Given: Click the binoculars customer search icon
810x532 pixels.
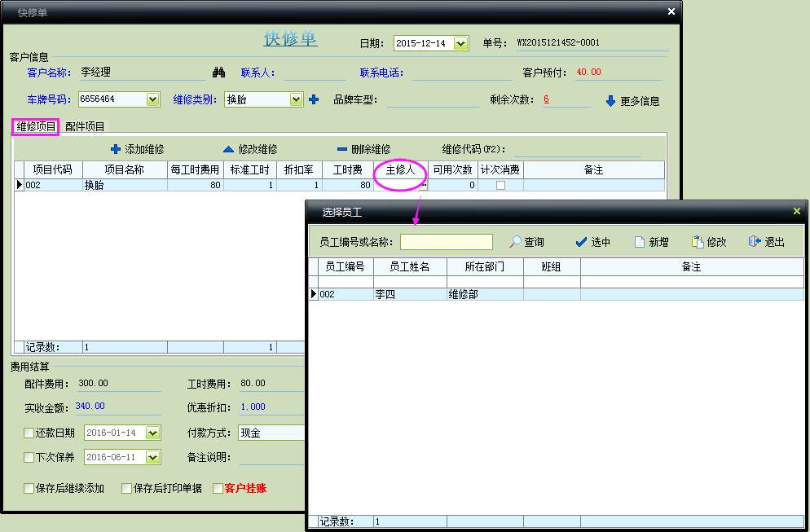Looking at the screenshot, I should [218, 73].
